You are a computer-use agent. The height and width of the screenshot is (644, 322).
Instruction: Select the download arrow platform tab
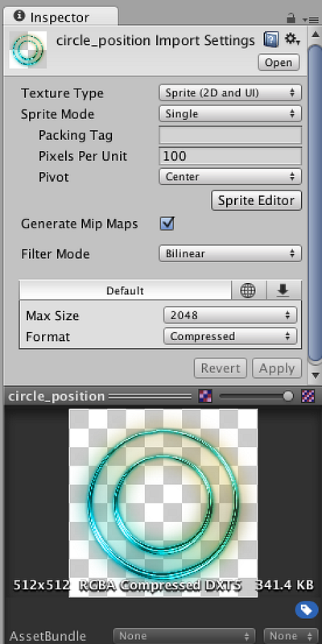click(x=283, y=290)
